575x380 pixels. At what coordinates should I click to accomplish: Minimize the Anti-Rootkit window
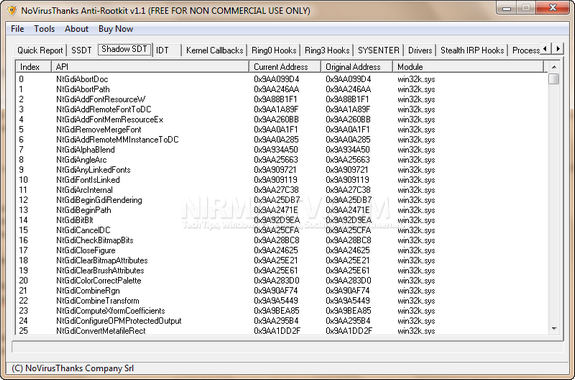[507, 8]
